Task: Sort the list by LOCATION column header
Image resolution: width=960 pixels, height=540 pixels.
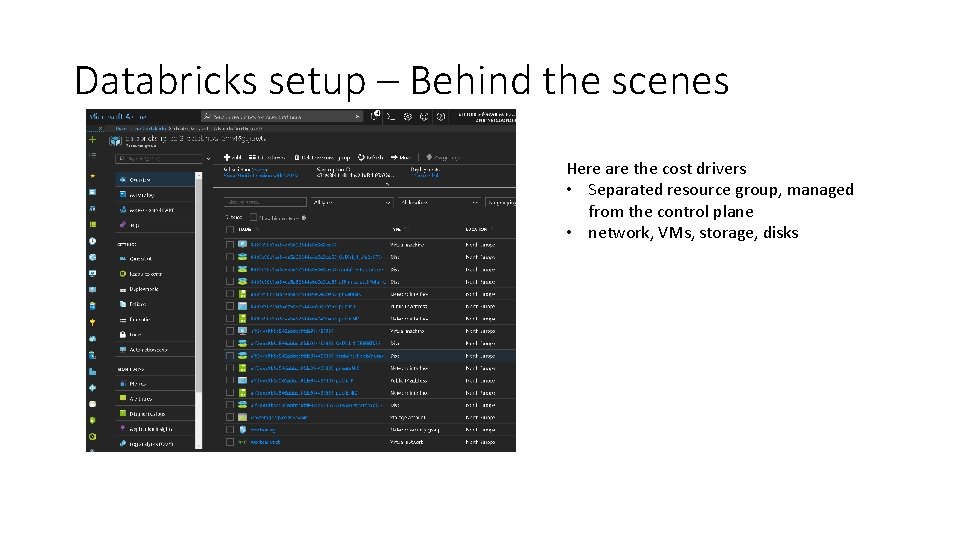Action: (x=476, y=230)
